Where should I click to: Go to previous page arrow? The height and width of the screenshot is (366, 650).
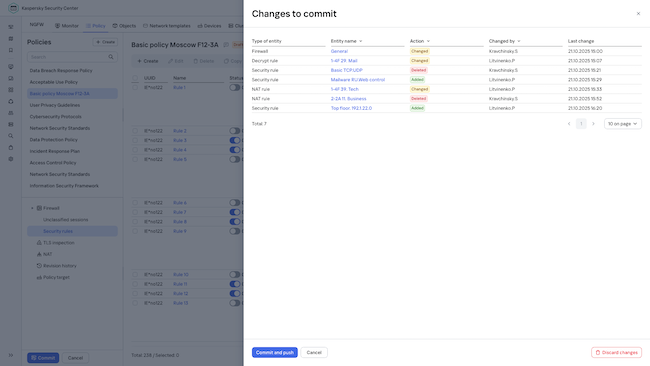click(x=569, y=124)
